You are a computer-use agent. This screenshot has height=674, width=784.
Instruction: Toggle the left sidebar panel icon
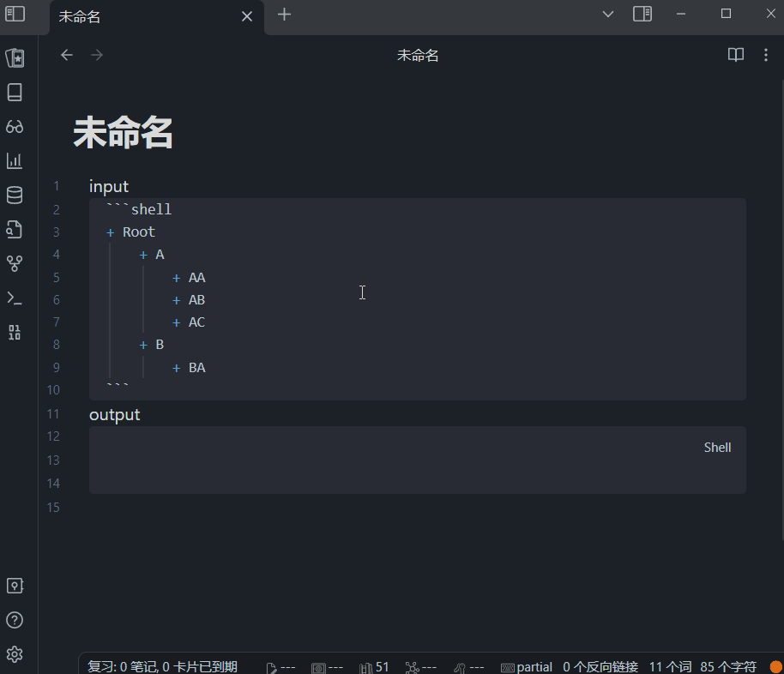click(x=15, y=14)
